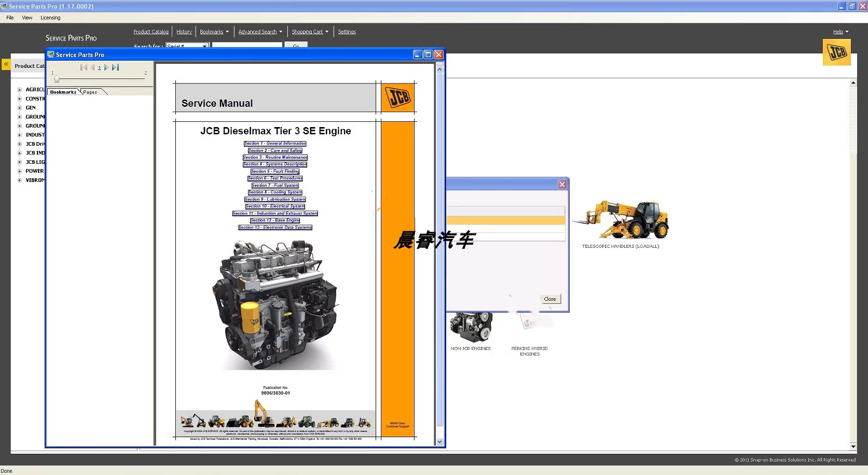Close the Service Parts Pro viewer window

tap(438, 54)
